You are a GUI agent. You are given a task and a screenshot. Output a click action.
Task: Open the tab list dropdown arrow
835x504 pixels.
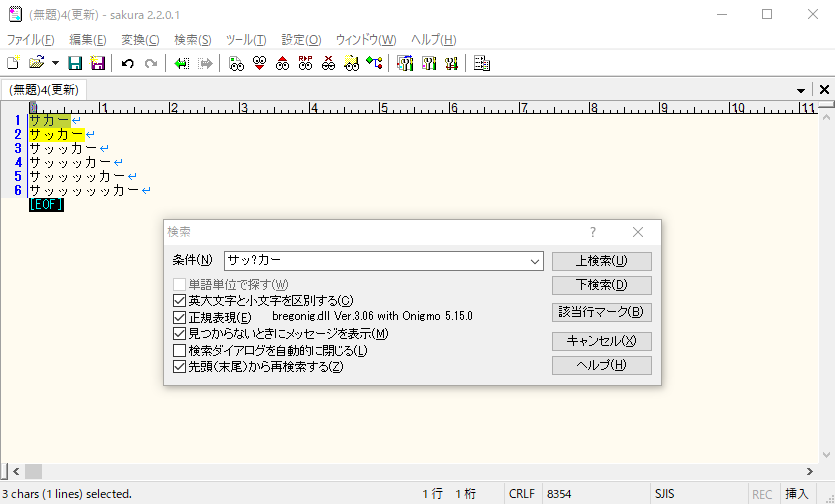(x=801, y=90)
